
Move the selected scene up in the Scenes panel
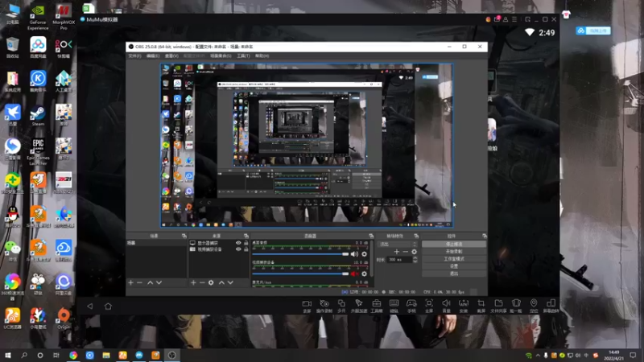[150, 283]
